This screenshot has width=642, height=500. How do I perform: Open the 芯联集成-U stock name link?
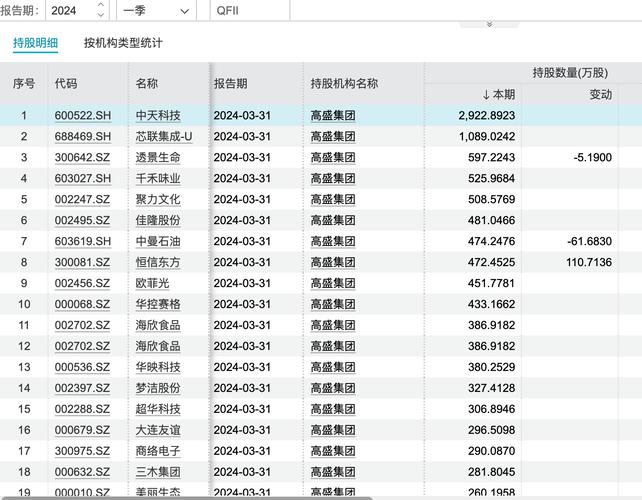(164, 137)
